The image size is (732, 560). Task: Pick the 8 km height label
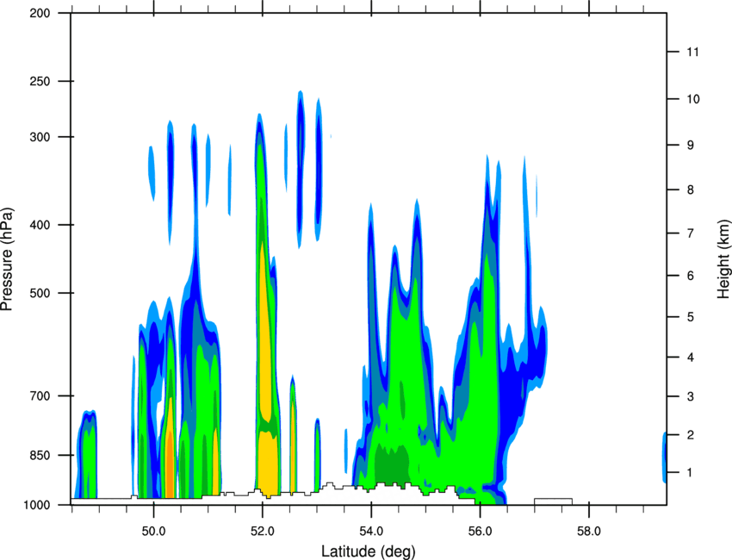(x=690, y=190)
